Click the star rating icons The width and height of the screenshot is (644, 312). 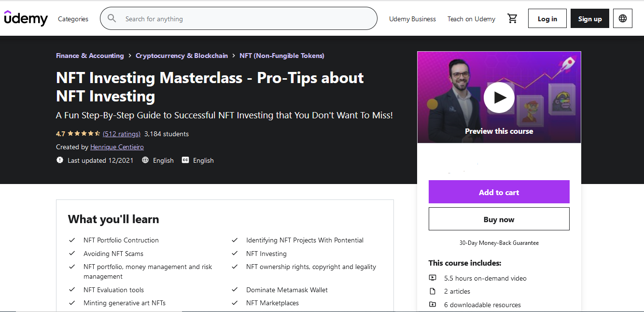click(84, 134)
